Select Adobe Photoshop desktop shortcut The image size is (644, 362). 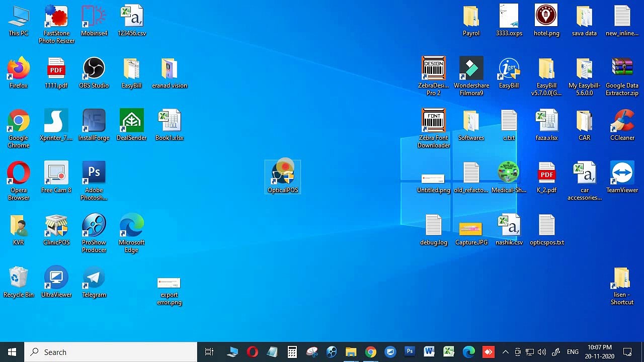(x=94, y=181)
